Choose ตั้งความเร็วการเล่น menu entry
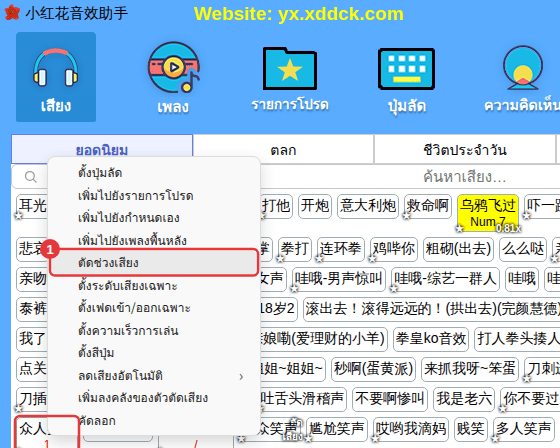Viewport: 560px width, 448px height. tap(154, 330)
